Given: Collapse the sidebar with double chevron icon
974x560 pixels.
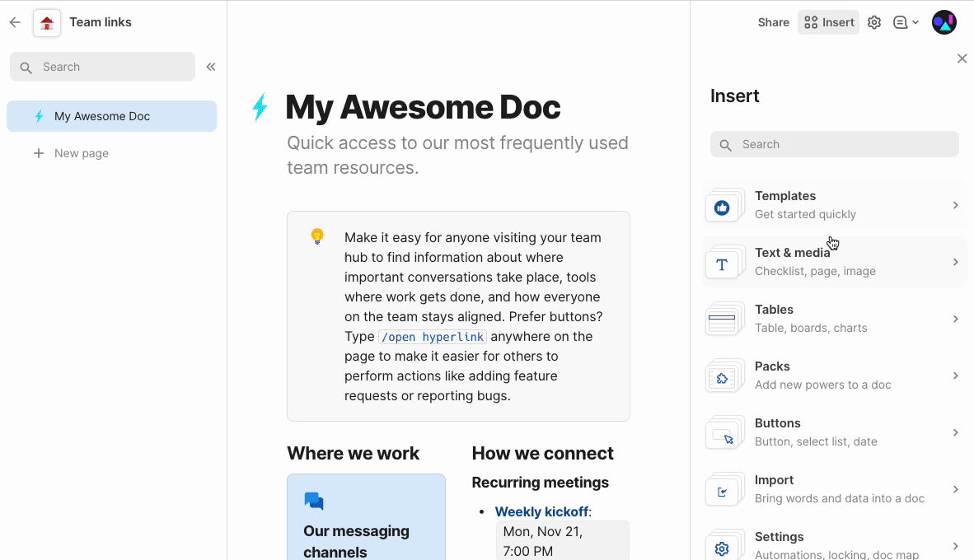Looking at the screenshot, I should point(211,67).
